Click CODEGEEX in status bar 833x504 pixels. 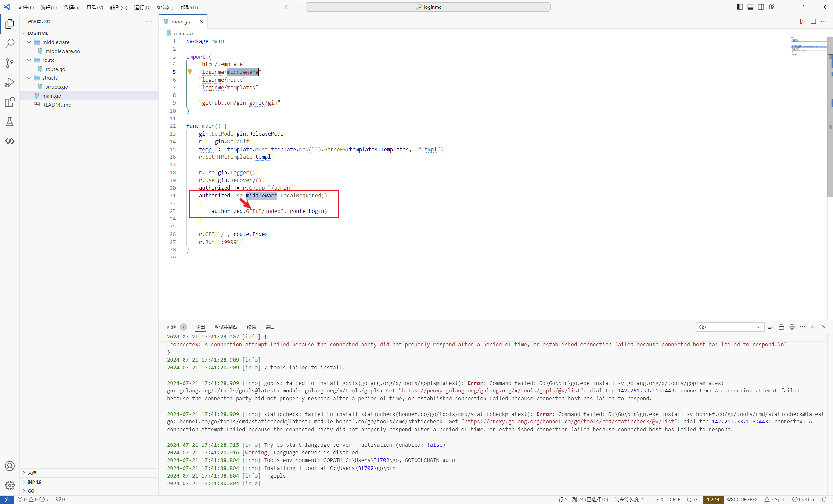[743, 499]
